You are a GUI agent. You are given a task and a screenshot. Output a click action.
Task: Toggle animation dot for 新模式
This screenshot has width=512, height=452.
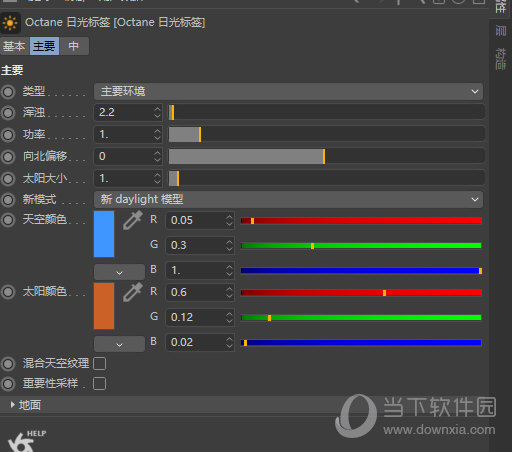[8, 200]
